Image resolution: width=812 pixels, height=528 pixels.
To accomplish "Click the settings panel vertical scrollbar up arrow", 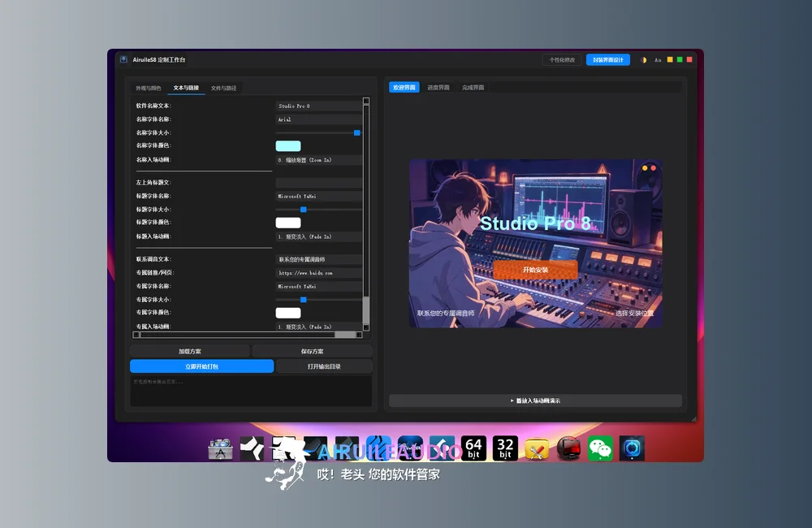I will 366,101.
